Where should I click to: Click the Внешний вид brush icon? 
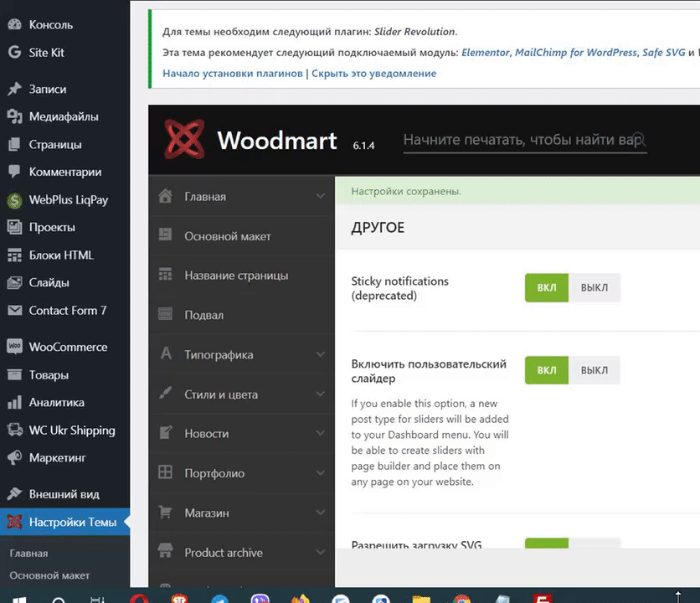(x=14, y=494)
